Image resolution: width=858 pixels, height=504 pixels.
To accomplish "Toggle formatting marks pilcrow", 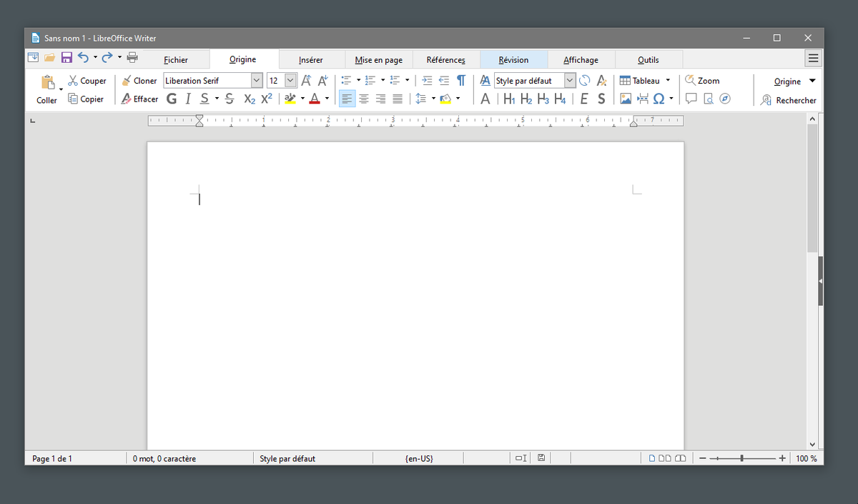I will (x=461, y=81).
